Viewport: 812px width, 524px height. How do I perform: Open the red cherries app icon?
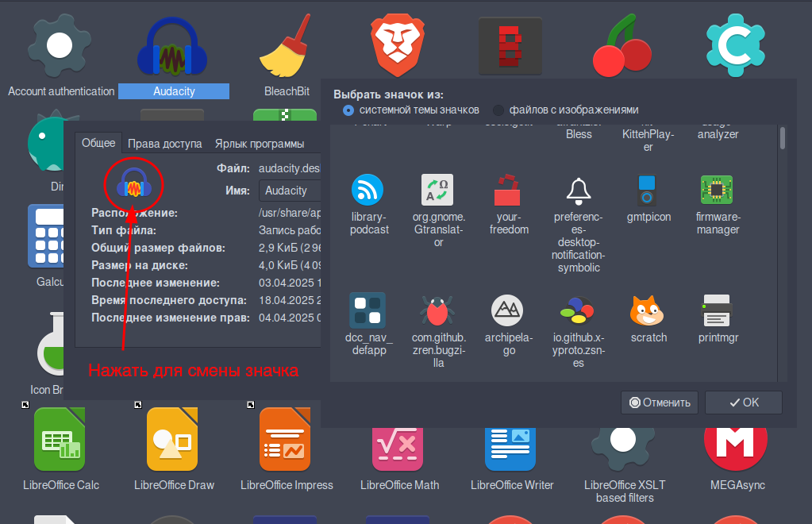[622, 45]
